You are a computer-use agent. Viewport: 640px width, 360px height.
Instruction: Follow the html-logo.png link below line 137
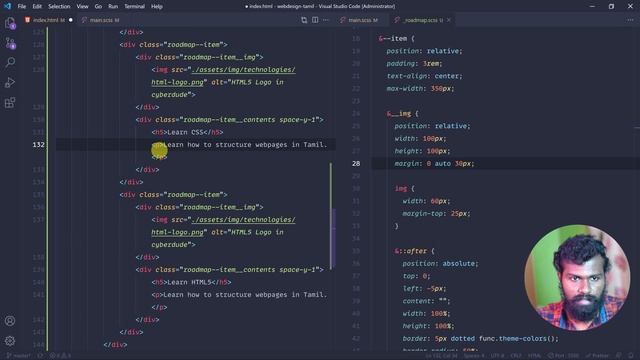point(177,232)
